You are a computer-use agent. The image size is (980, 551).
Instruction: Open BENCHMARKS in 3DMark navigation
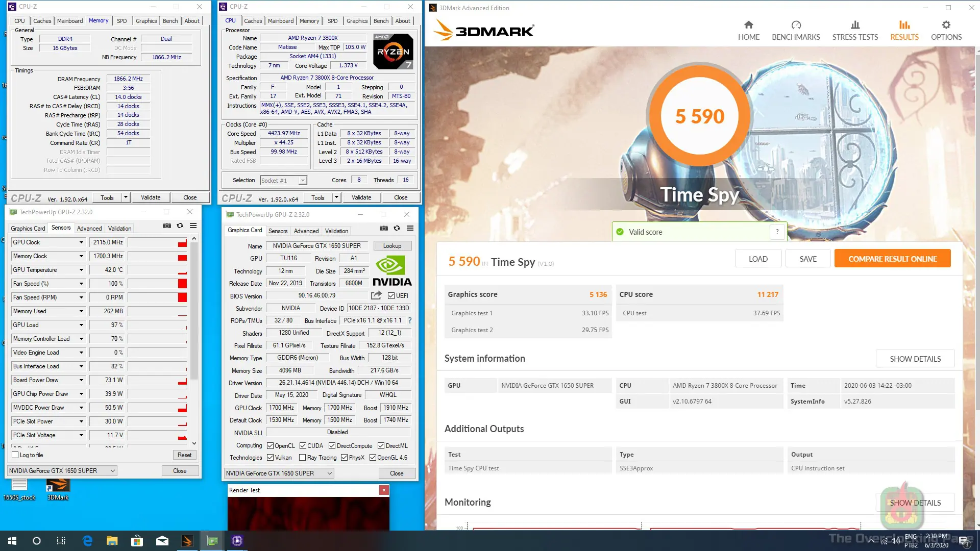coord(796,31)
